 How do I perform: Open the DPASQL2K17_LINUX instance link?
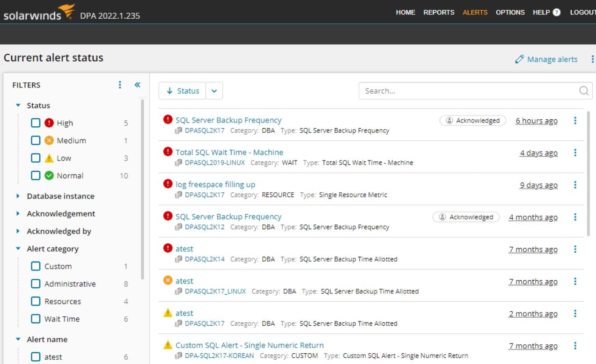(x=215, y=291)
